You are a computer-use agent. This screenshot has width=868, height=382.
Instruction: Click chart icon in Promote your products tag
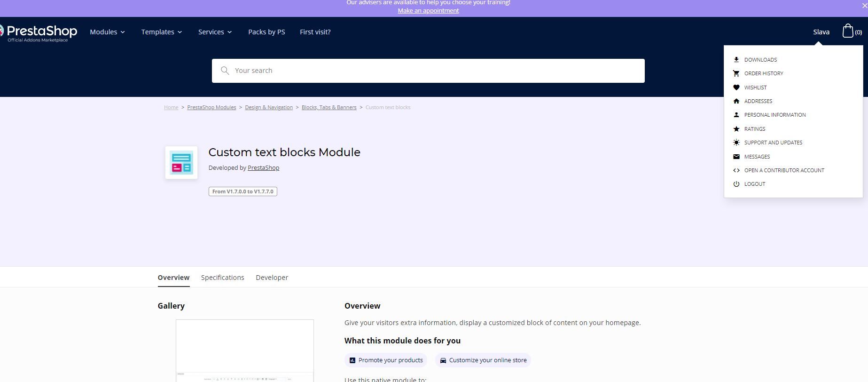(352, 360)
